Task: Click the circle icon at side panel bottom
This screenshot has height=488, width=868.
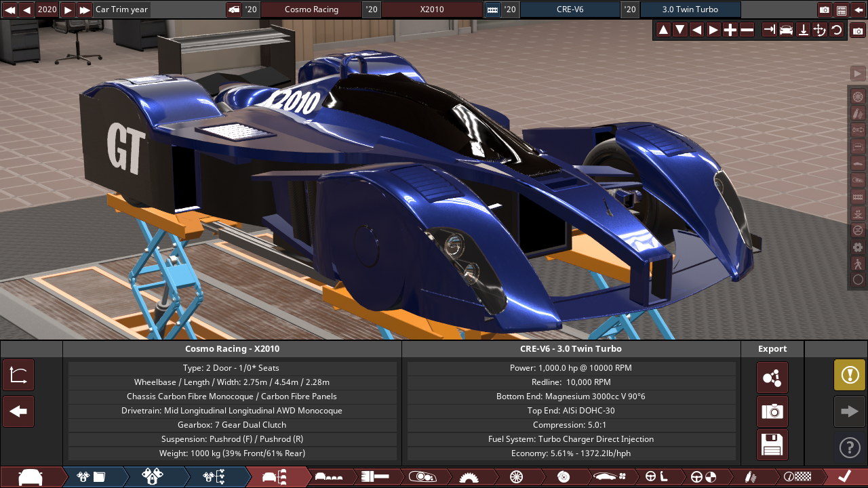Action: tap(858, 279)
